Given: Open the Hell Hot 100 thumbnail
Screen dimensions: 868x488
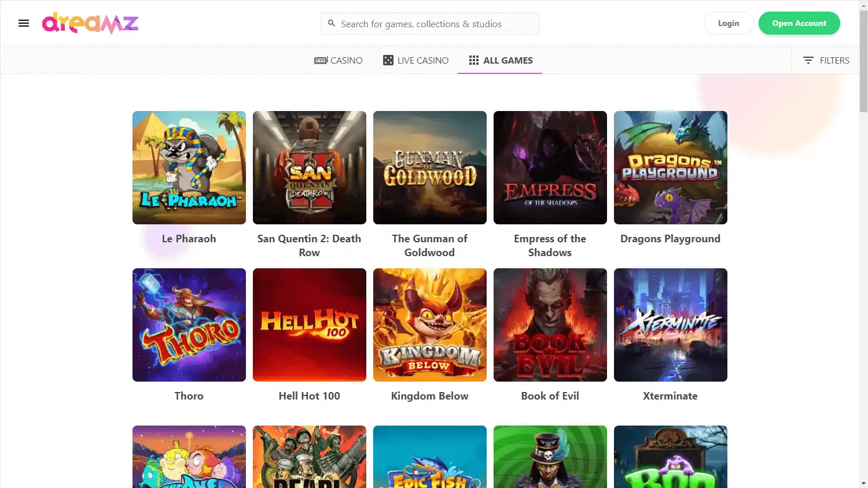Looking at the screenshot, I should point(310,325).
